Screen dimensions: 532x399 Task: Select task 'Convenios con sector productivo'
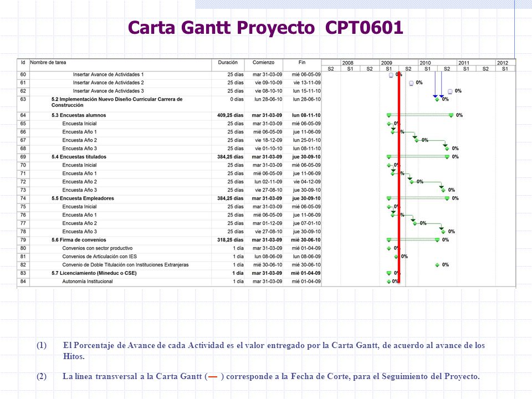98,248
